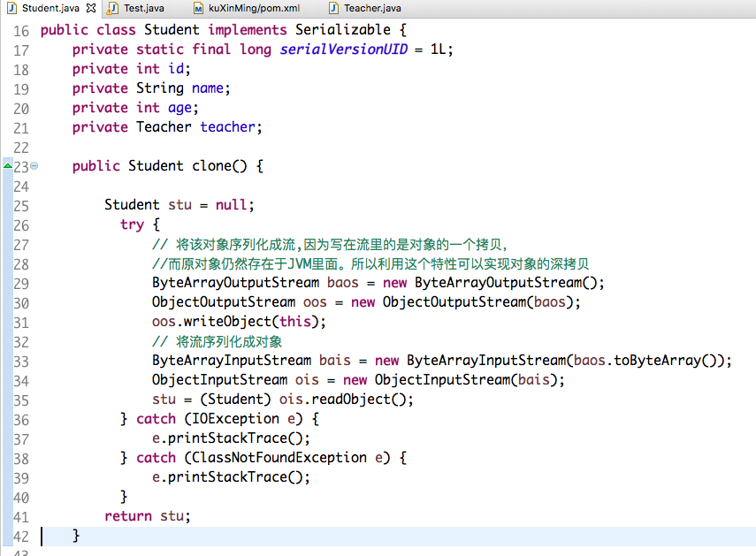Click the warning Java icon on Test.java tab
Viewport: 756px width, 556px height.
[112, 8]
